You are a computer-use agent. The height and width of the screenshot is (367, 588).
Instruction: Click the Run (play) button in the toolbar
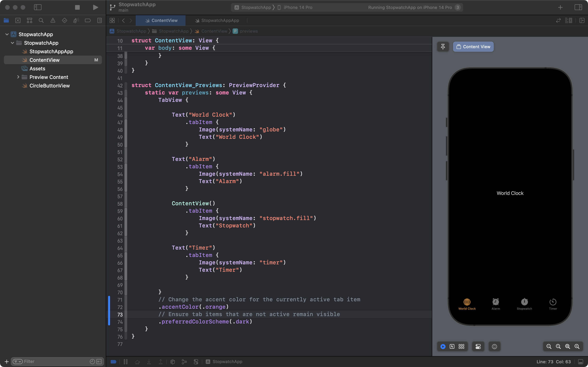(x=95, y=7)
